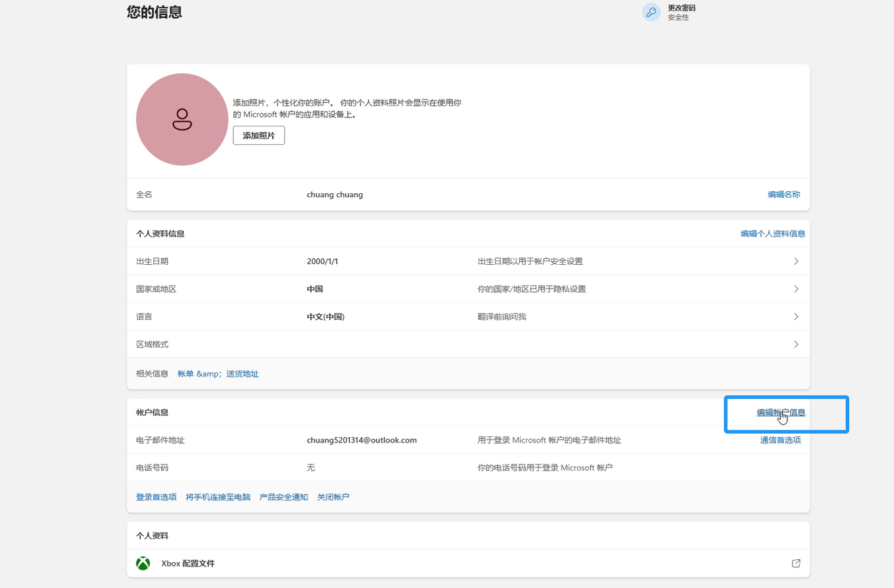The height and width of the screenshot is (588, 894).
Task: Click the 添加照片 button
Action: 258,136
